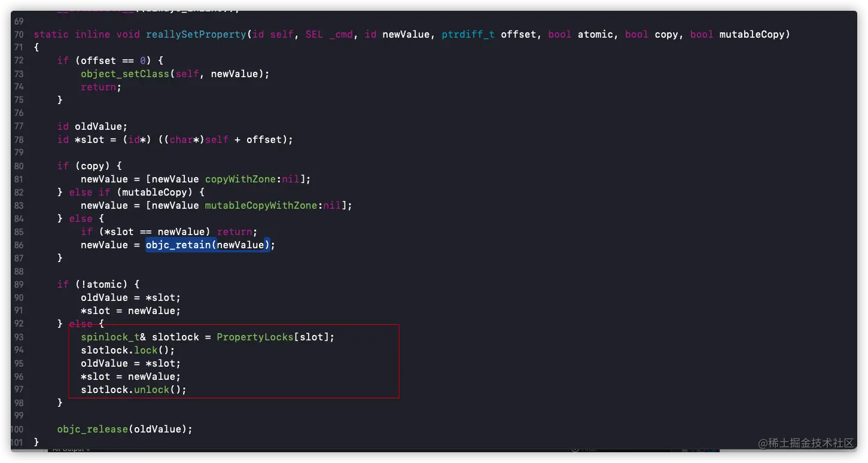This screenshot has width=868, height=463.
Task: Click the '*slot == newValue' comparison
Action: (154, 231)
